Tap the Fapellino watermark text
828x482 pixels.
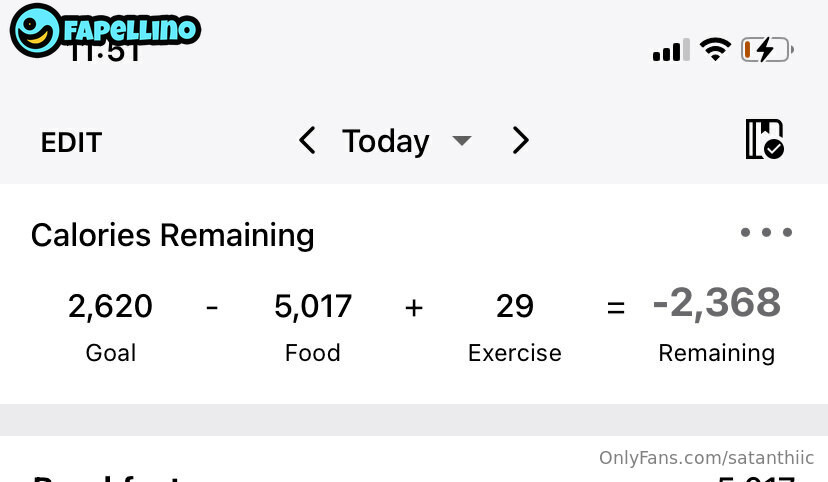130,30
